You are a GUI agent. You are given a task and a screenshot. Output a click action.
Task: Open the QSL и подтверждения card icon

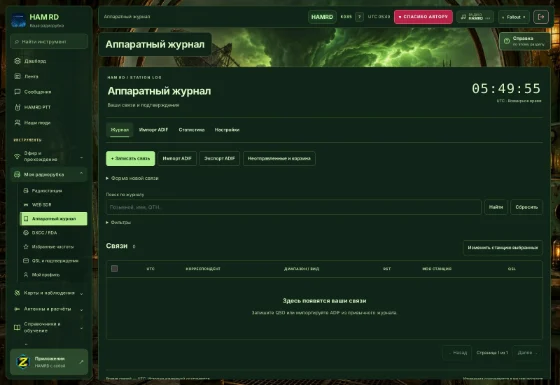click(26, 261)
